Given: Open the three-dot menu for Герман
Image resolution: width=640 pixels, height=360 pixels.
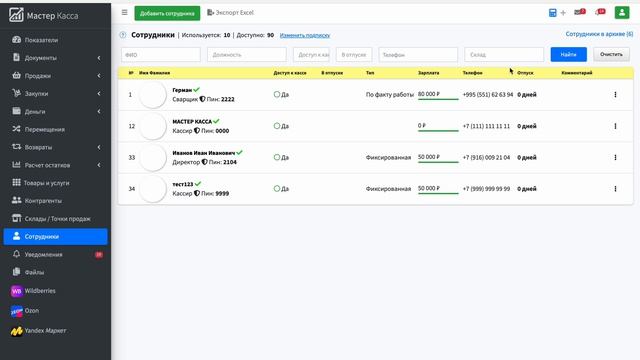Looking at the screenshot, I should click(615, 95).
